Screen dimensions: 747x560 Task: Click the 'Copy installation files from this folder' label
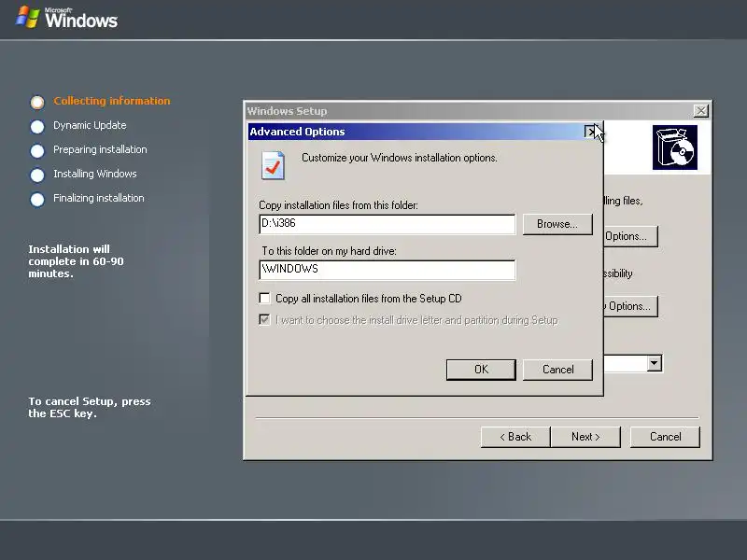(338, 205)
